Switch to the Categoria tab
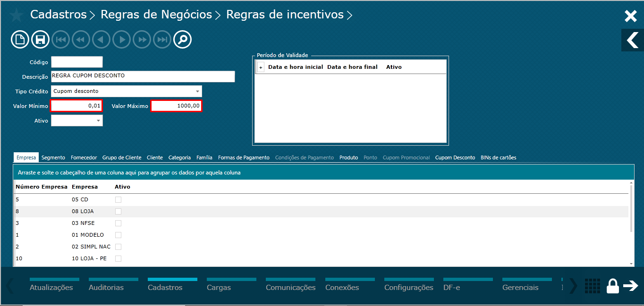 pyautogui.click(x=180, y=157)
